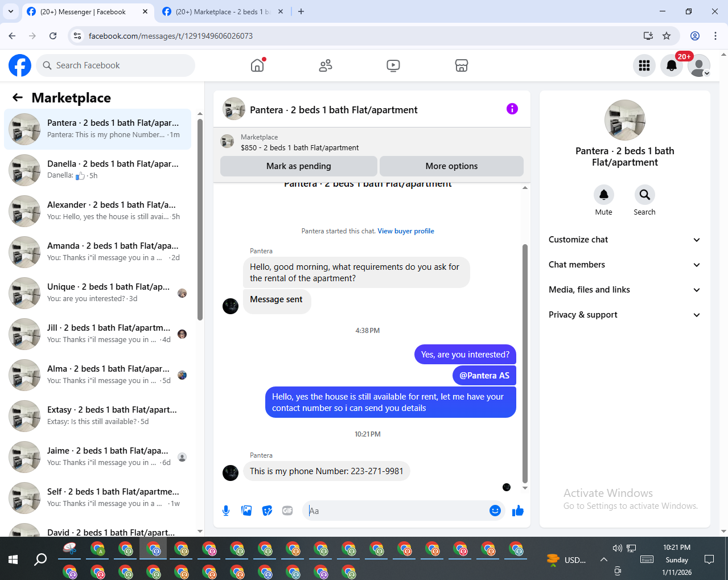Open Windows notification center icon
The image size is (728, 580).
point(709,560)
